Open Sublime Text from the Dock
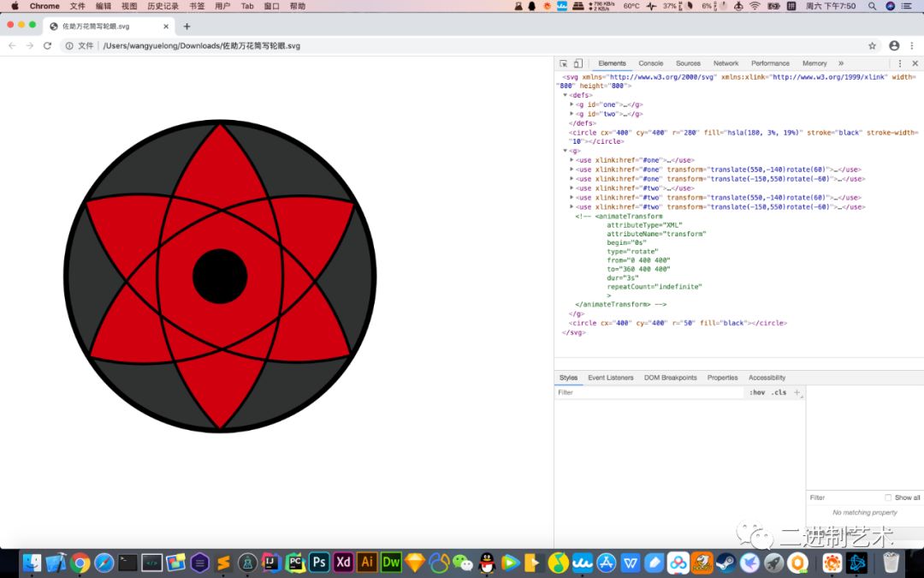The image size is (924, 578). click(x=223, y=562)
